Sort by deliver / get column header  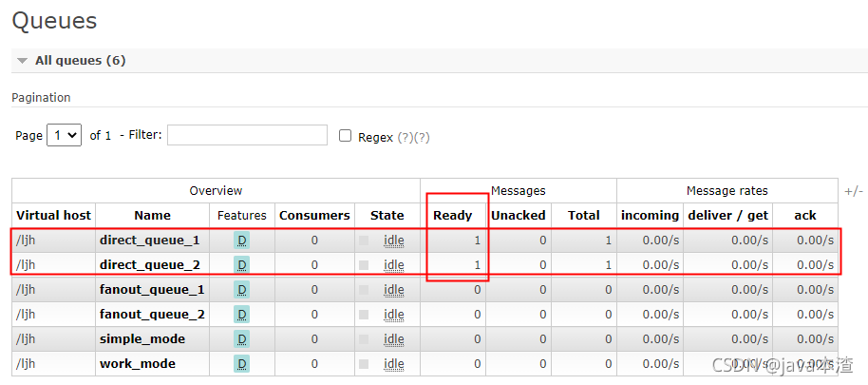click(728, 216)
